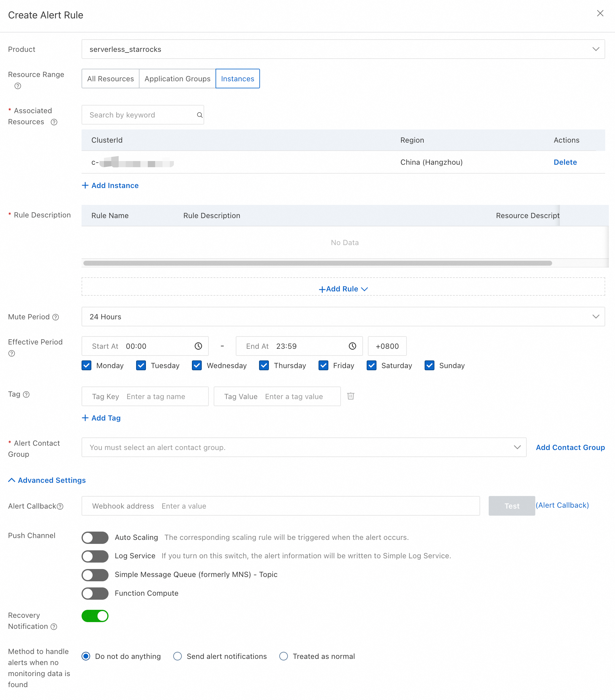Select the Treated as normal option

tap(283, 656)
